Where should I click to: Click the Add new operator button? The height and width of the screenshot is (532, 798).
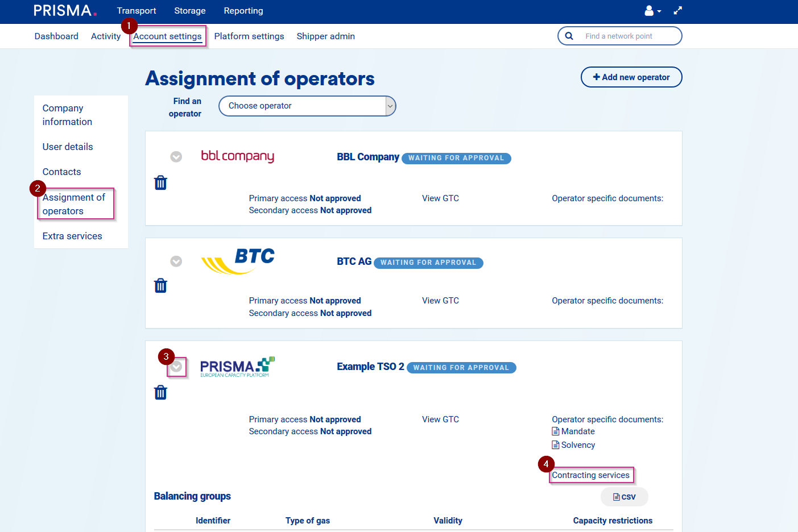(631, 77)
